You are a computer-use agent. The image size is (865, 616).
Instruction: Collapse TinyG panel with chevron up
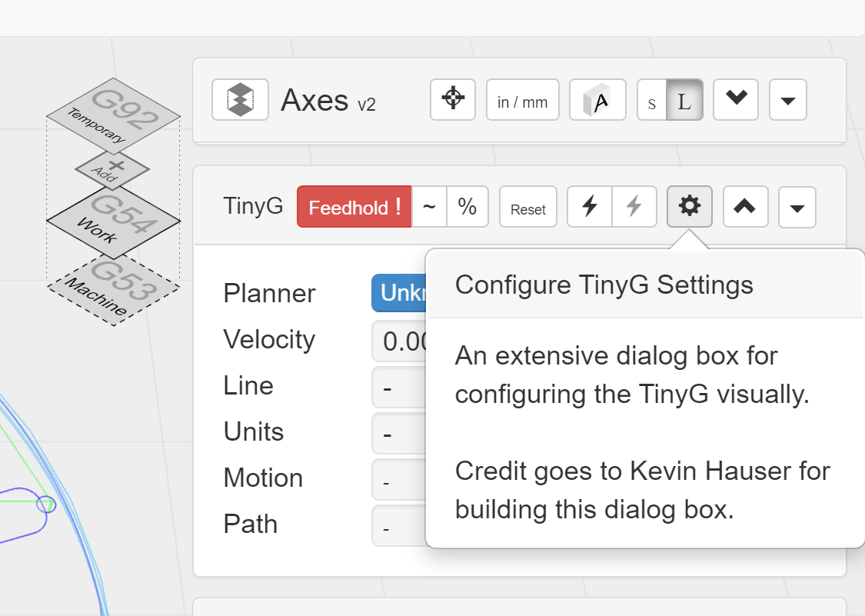[745, 207]
